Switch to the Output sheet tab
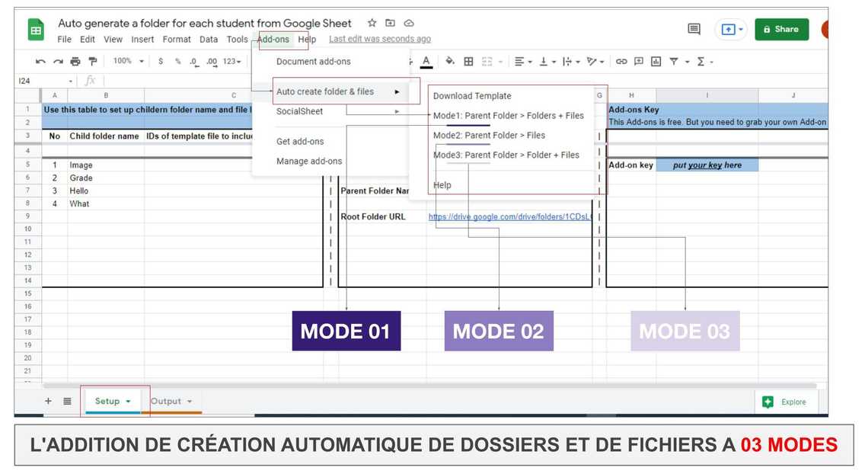The image size is (868, 474). tap(166, 401)
